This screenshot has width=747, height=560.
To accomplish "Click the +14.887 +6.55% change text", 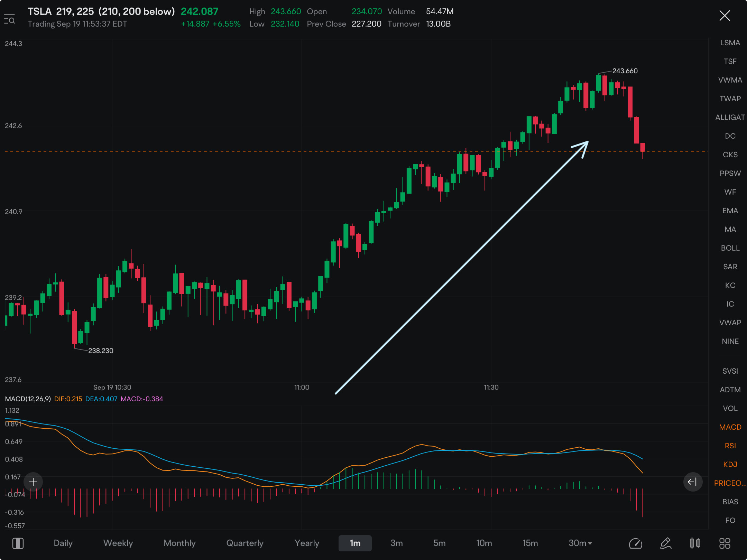I will pos(211,24).
